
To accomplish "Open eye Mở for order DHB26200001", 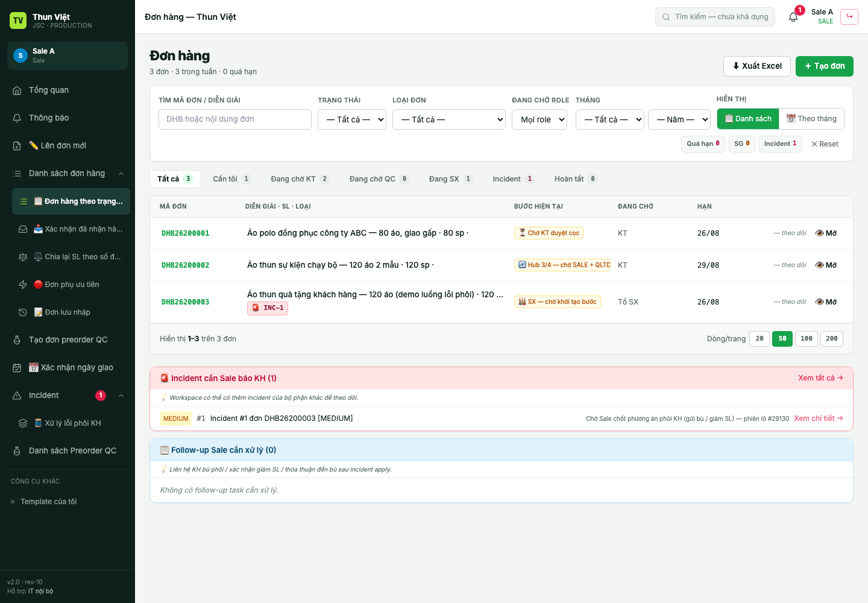I will [x=826, y=233].
